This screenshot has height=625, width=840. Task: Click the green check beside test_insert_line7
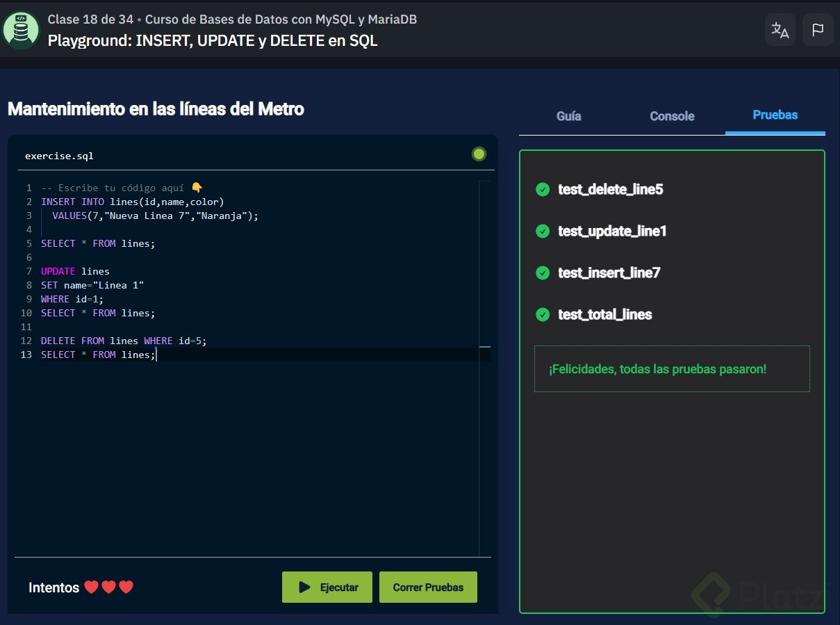[543, 273]
